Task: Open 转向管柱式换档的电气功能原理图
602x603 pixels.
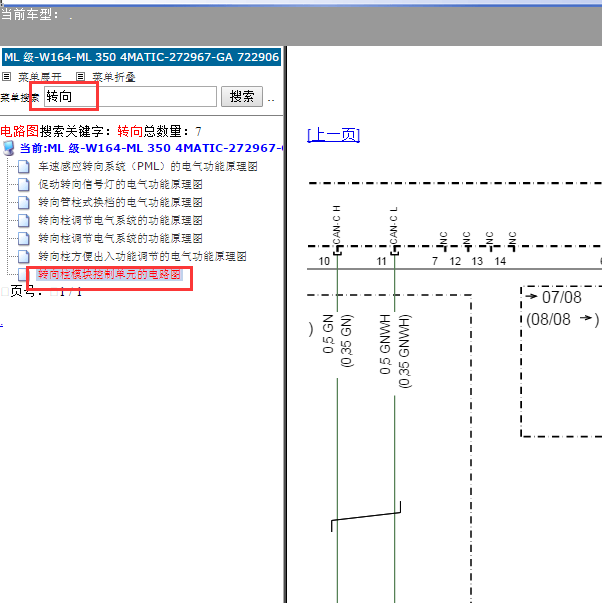Action: tap(120, 202)
